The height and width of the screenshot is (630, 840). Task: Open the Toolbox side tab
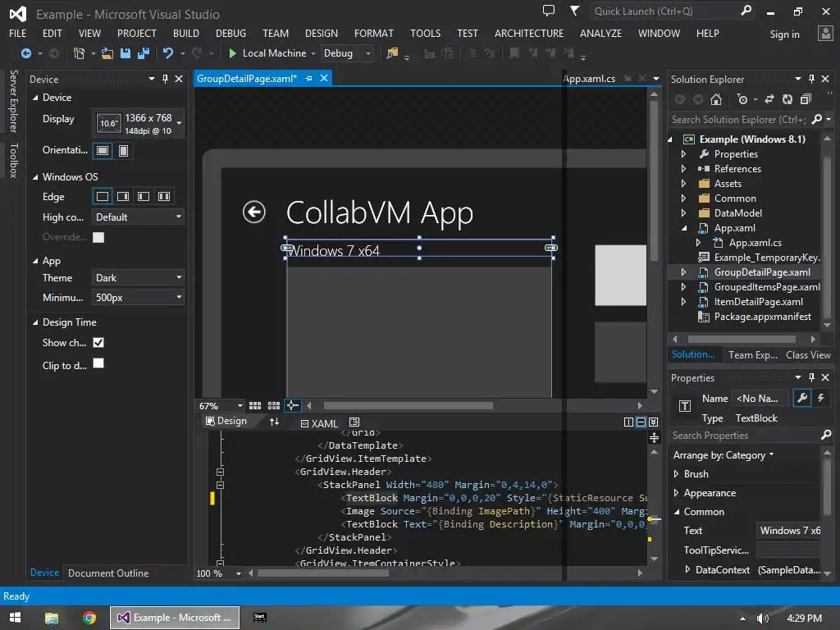pyautogui.click(x=13, y=161)
